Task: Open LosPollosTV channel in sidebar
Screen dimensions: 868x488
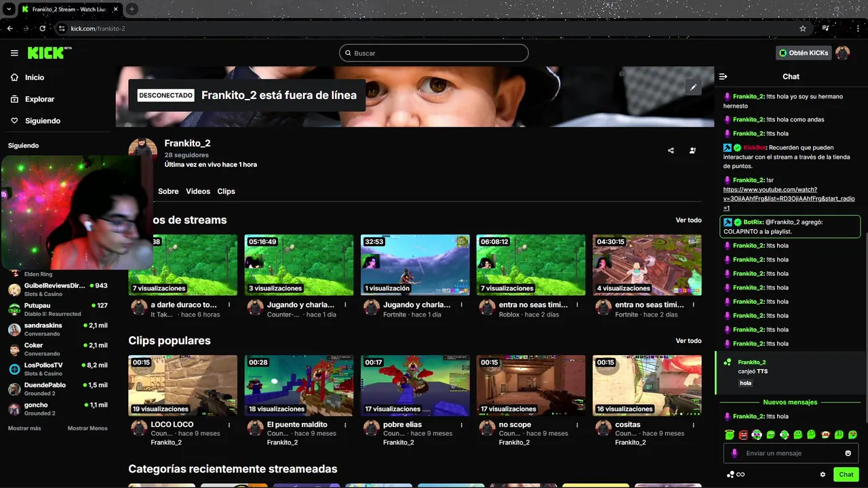Action: coord(58,369)
